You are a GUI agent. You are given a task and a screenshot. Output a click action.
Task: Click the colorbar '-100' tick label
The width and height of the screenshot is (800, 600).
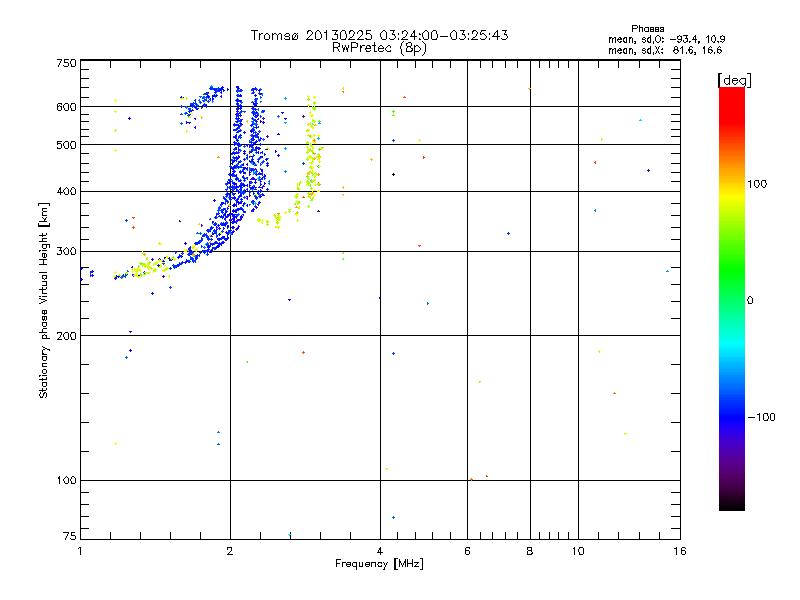(x=761, y=417)
